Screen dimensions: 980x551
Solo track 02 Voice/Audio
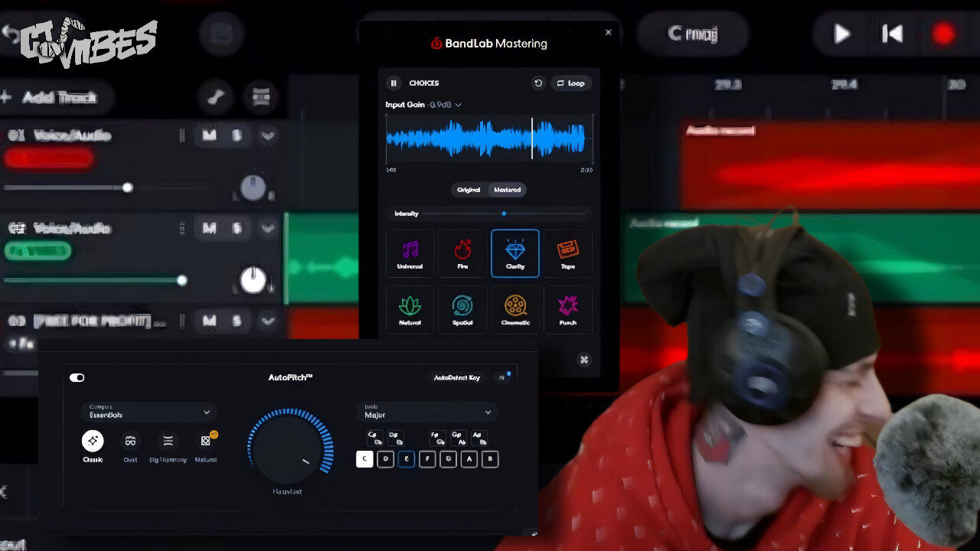pyautogui.click(x=237, y=228)
